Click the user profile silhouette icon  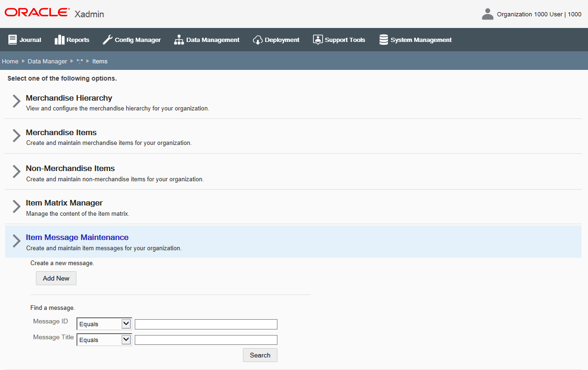(x=488, y=14)
